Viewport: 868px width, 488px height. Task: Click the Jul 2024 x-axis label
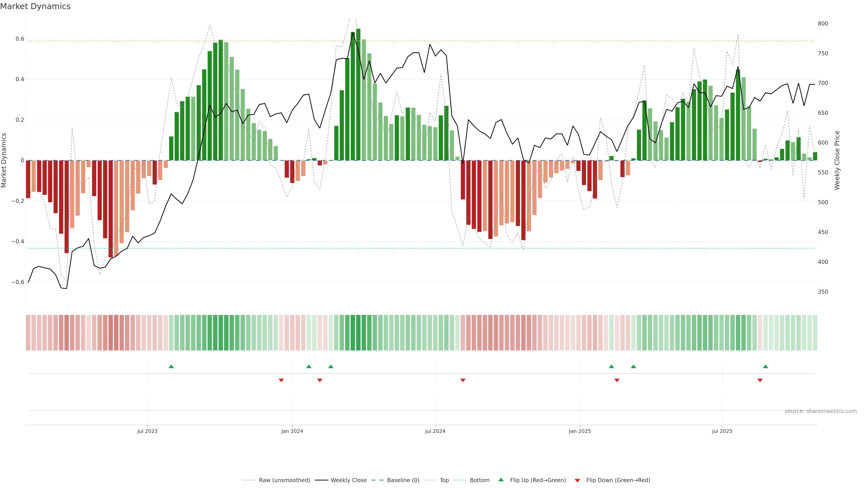click(435, 431)
